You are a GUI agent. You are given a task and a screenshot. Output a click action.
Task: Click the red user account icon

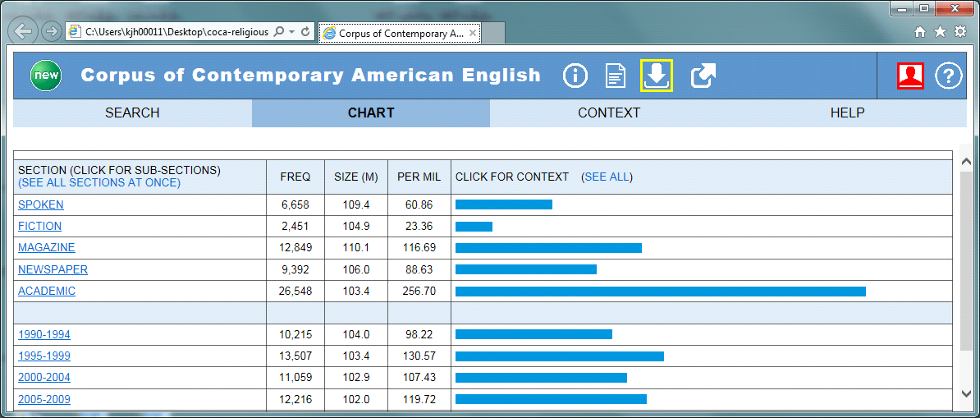910,76
